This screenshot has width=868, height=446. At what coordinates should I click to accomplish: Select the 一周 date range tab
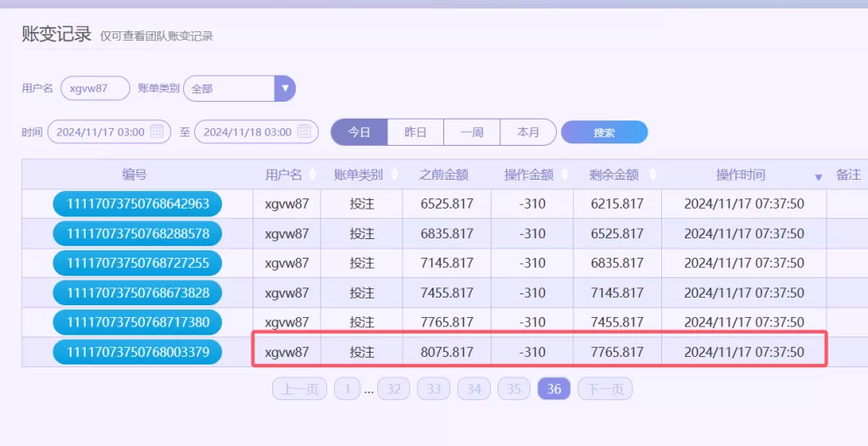click(x=472, y=132)
